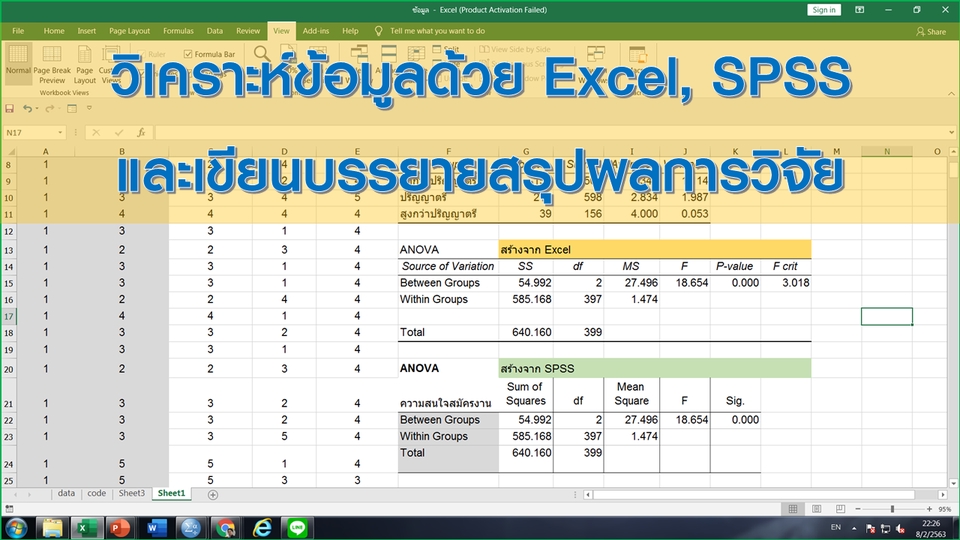Screen dimensions: 960x540
Task: Open PowerPoint from the taskbar
Action: point(119,528)
